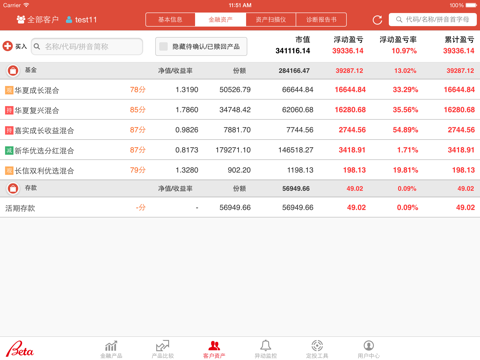Image resolution: width=480 pixels, height=360 pixels.
Task: Tap share amount 902.20
Action: (x=239, y=170)
